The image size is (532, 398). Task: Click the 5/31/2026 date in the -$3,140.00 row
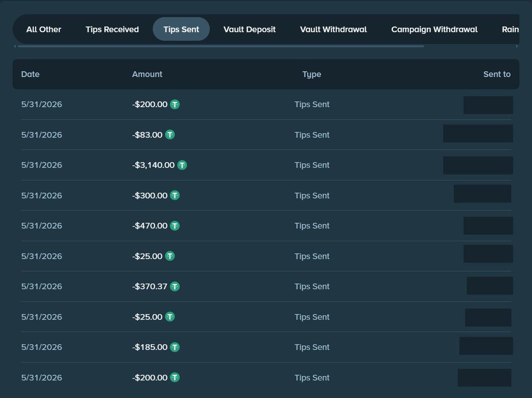[x=42, y=165]
